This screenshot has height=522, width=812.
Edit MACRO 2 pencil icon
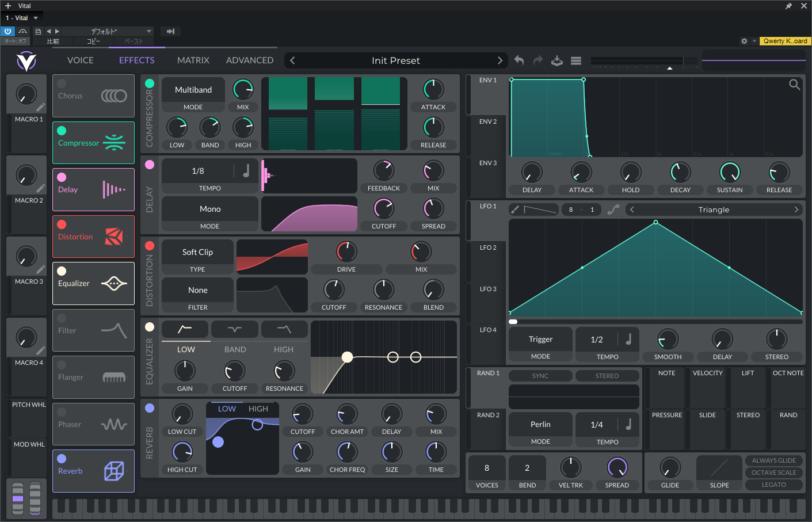[40, 189]
